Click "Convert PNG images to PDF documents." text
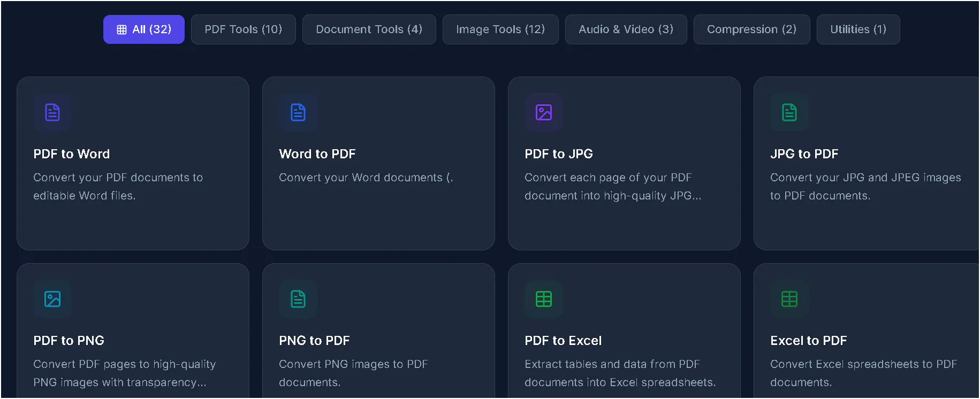Viewport: 980px width, 399px height. click(353, 373)
